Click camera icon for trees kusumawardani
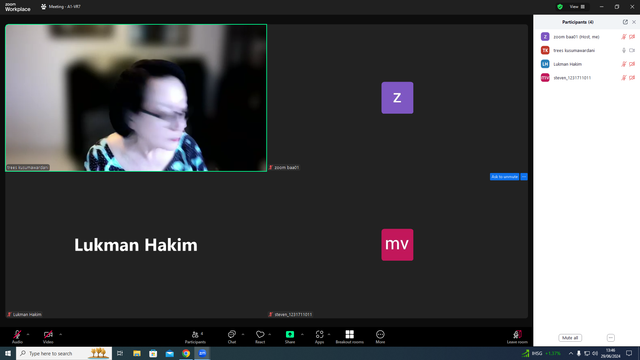Image resolution: width=640 pixels, height=360 pixels. 632,50
